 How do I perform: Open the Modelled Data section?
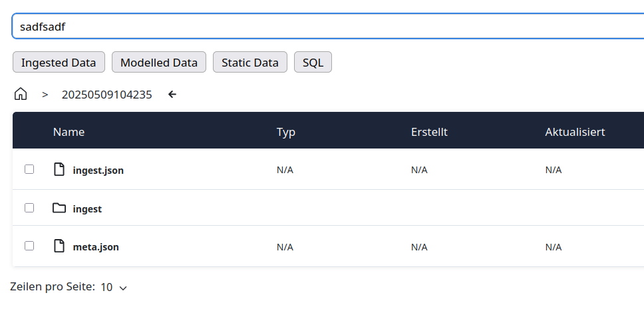158,63
